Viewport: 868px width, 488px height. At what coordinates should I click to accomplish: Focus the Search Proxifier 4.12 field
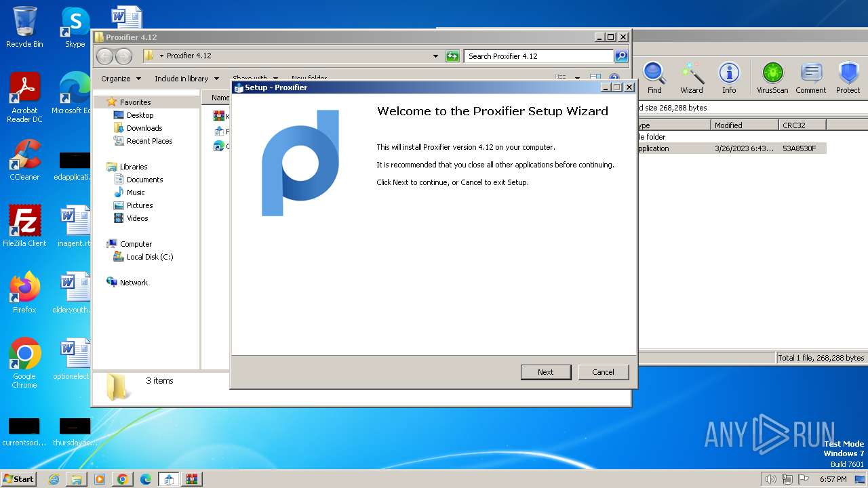point(539,56)
